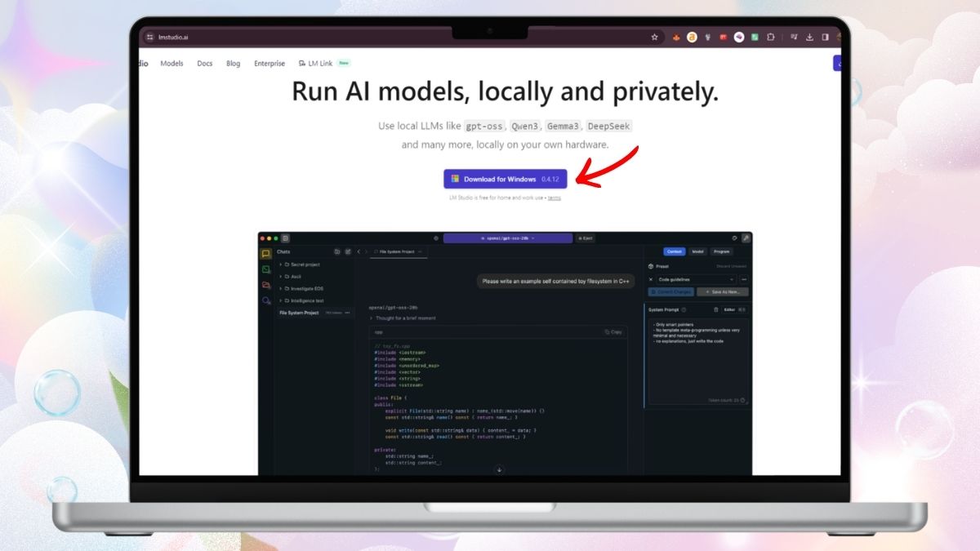The image size is (980, 551).
Task: Open the purple Discover search sidebar icon
Action: point(265,300)
